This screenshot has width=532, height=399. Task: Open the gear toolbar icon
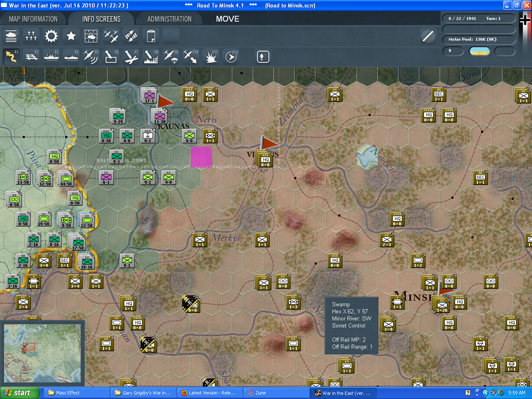point(51,36)
